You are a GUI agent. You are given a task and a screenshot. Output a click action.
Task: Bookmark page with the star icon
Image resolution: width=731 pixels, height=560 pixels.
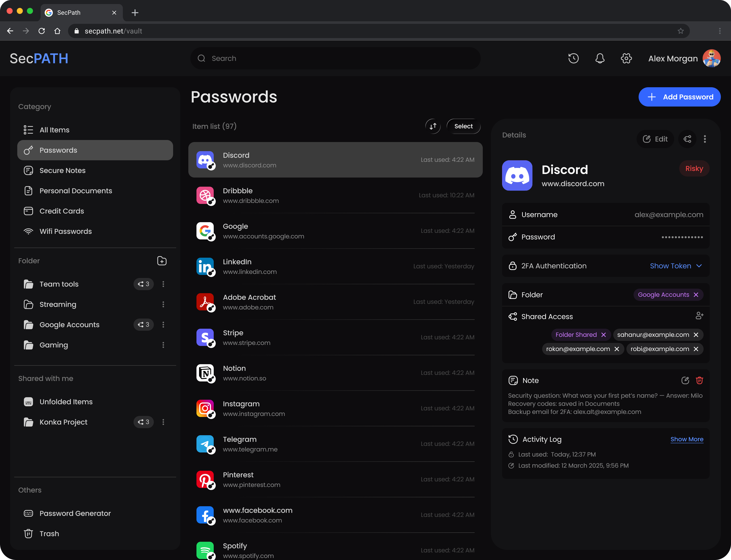tap(681, 31)
